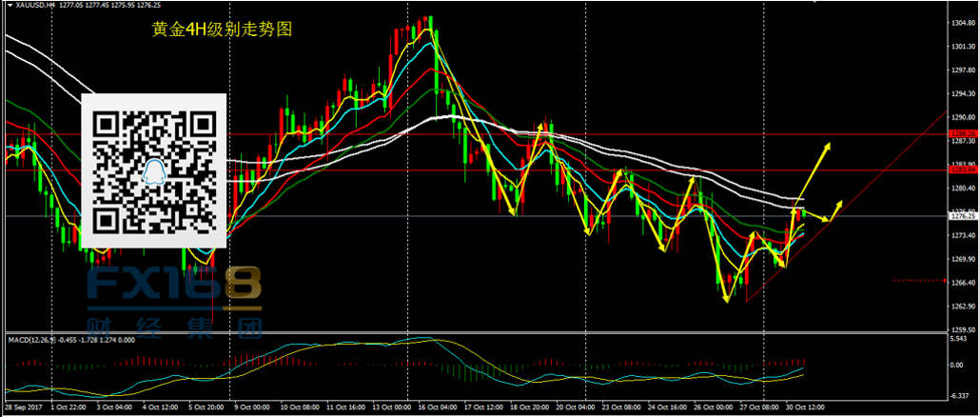Open the XAUUSD,H4 chart dropdown triangle
Screen dimensions: 980x417
(x=6, y=6)
